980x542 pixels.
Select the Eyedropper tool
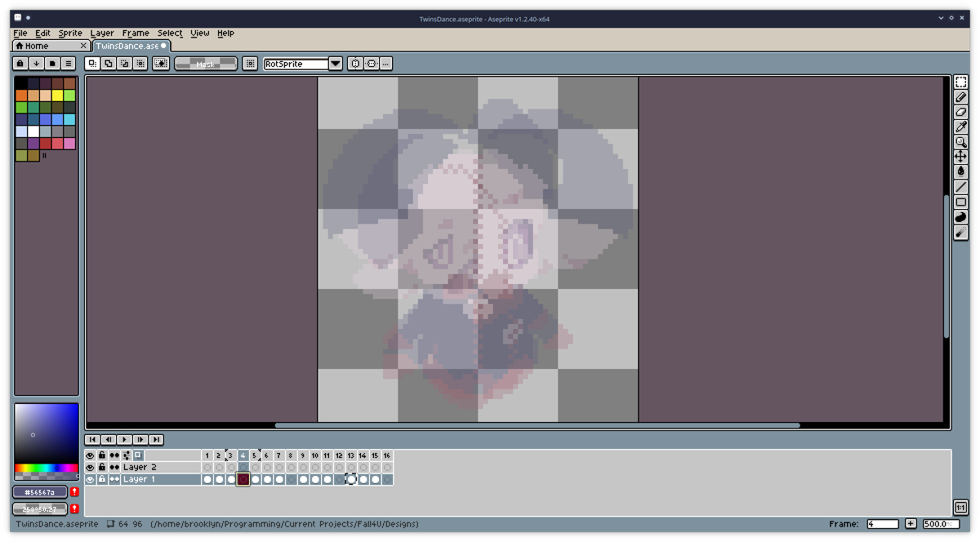coord(961,127)
